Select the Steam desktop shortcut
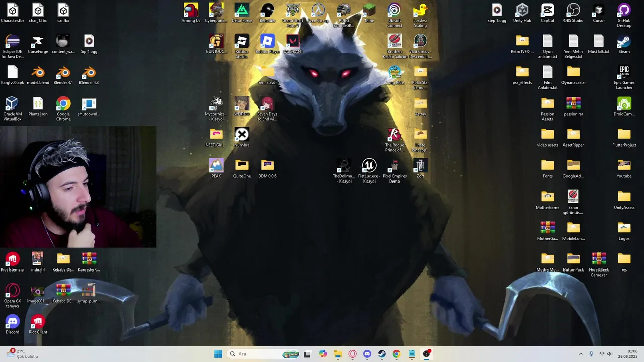 coord(624,44)
